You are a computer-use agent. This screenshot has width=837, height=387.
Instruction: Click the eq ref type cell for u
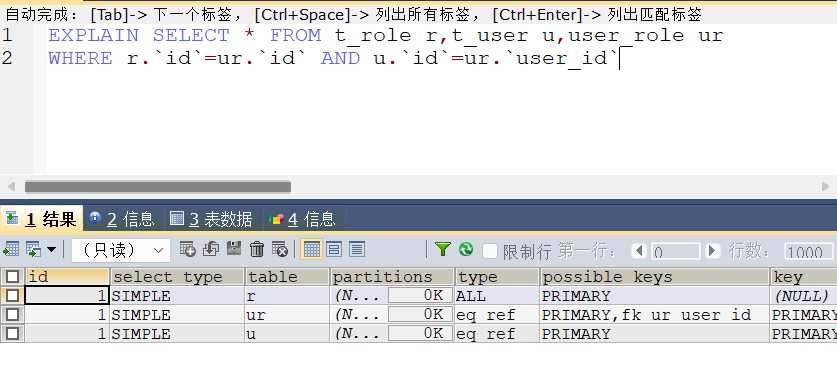point(497,334)
